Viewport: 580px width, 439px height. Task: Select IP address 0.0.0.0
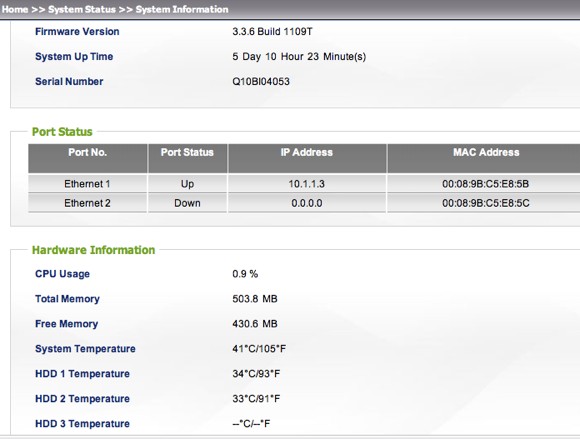(307, 203)
